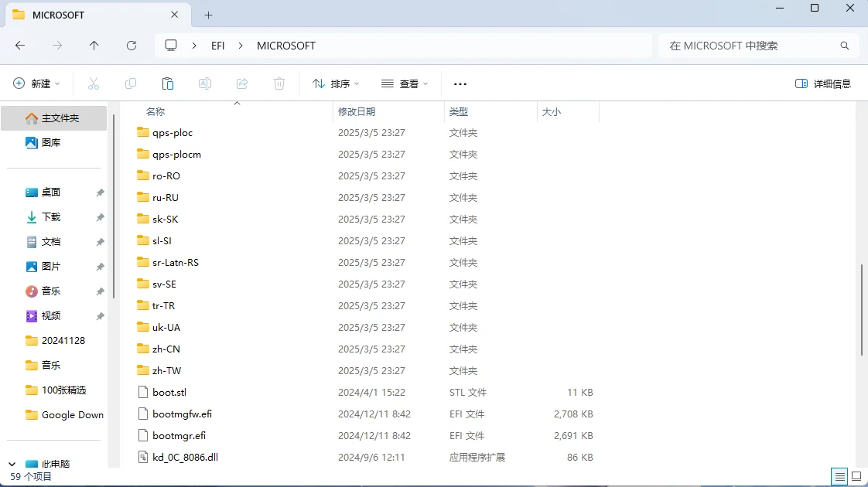Expand the chevron after EFI in address bar
This screenshot has height=487, width=868.
241,46
